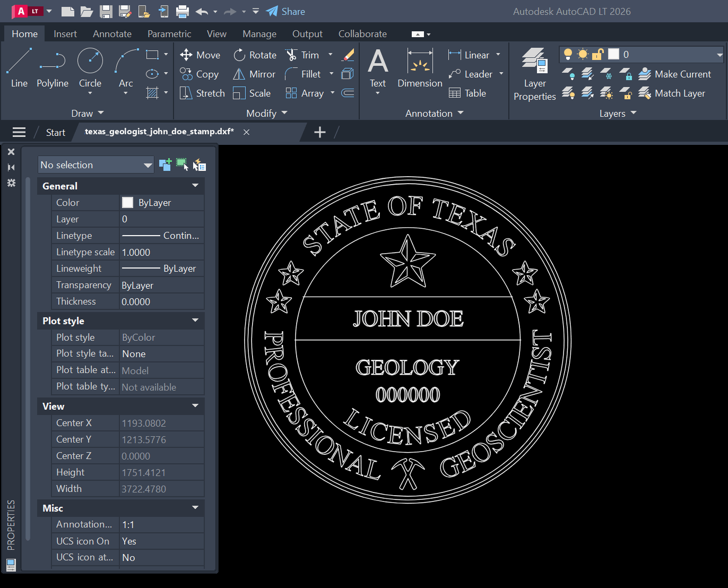
Task: Select the Copy tool
Action: click(x=199, y=74)
